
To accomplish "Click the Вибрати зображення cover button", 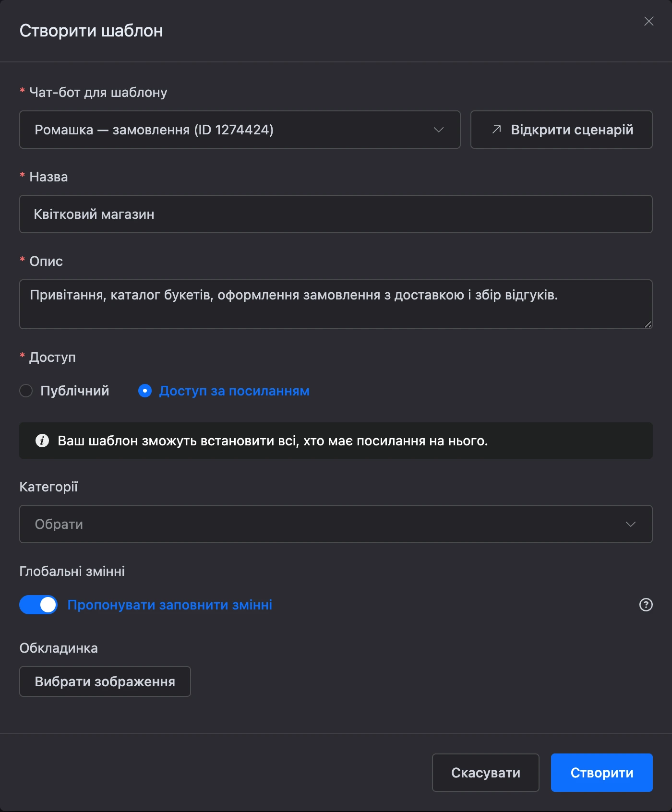I will pos(105,681).
